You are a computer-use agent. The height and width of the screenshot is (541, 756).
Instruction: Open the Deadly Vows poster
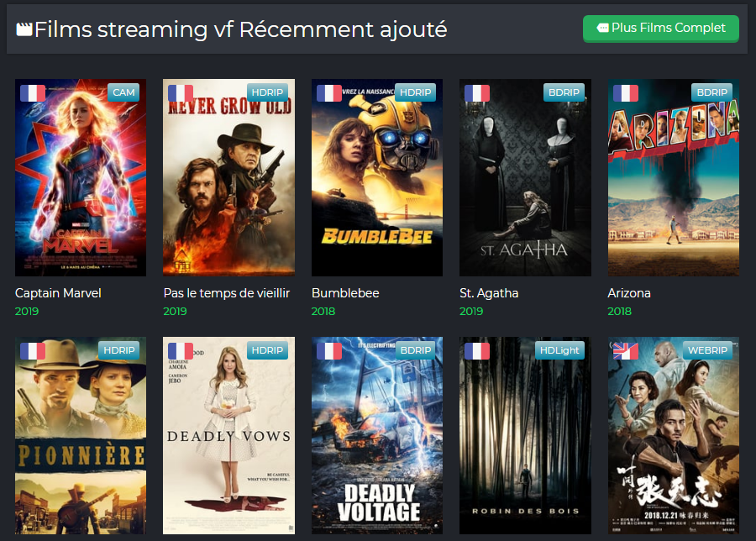(x=228, y=435)
